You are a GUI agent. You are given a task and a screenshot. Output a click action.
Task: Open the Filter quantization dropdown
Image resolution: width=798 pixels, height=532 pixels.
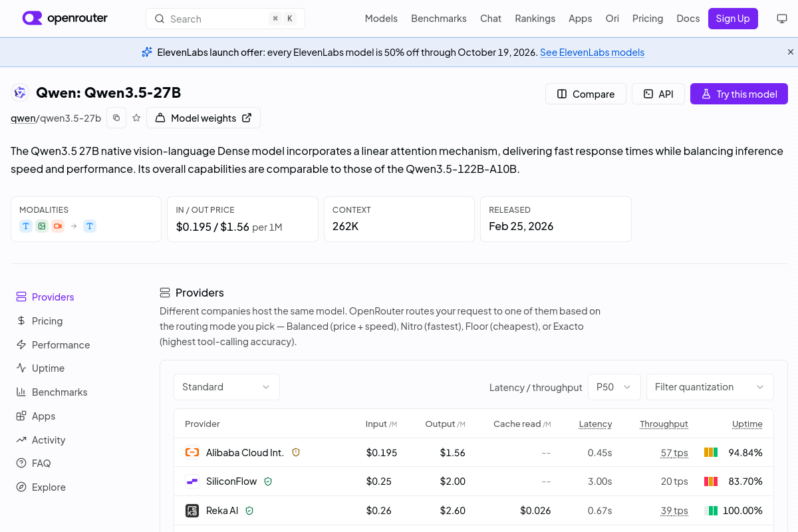click(710, 387)
